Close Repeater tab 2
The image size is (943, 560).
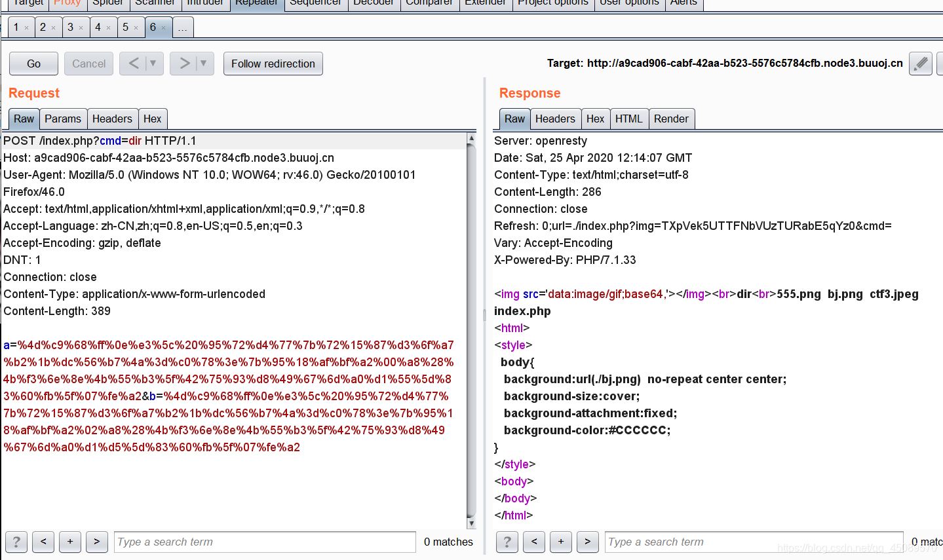(54, 28)
